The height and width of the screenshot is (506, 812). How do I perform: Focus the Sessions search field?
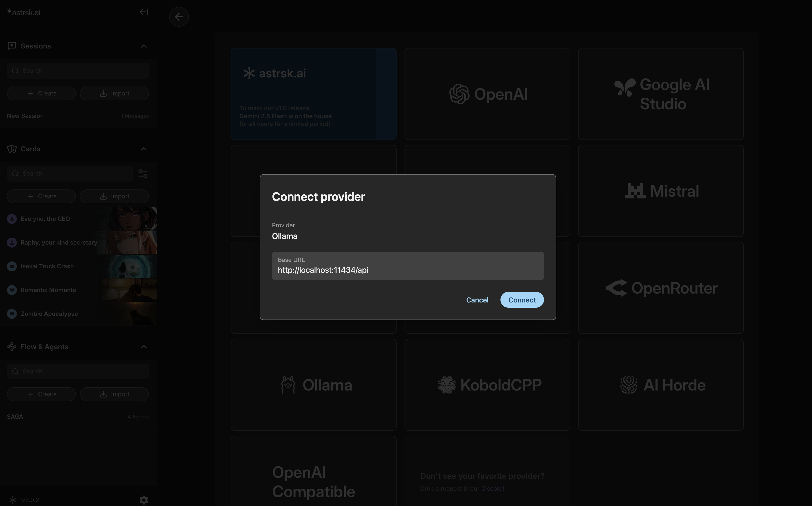click(78, 71)
